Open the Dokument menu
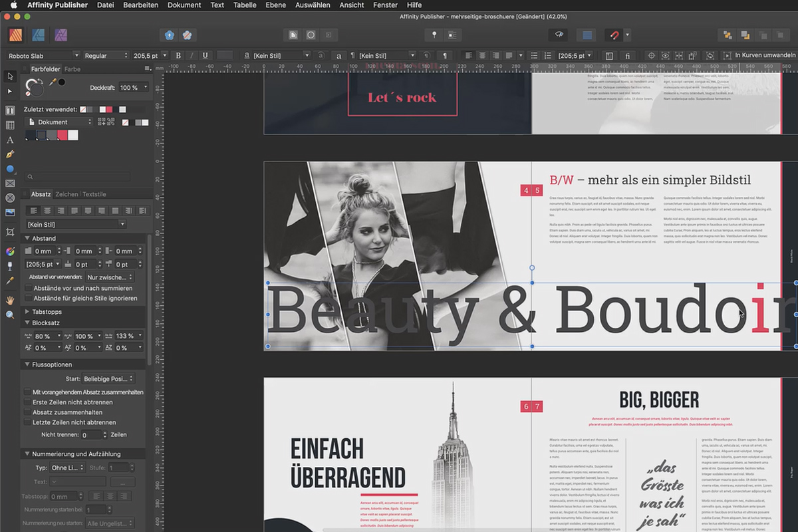The image size is (798, 532). click(x=184, y=5)
